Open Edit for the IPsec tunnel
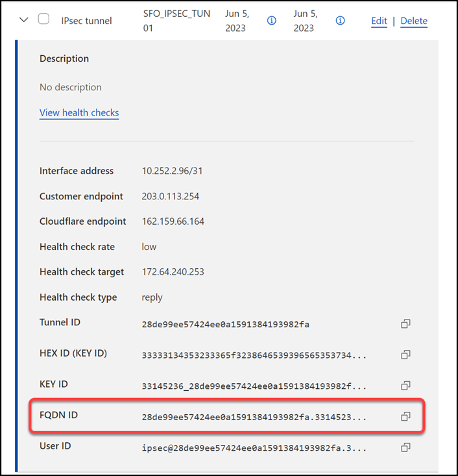458x476 pixels. (x=379, y=21)
